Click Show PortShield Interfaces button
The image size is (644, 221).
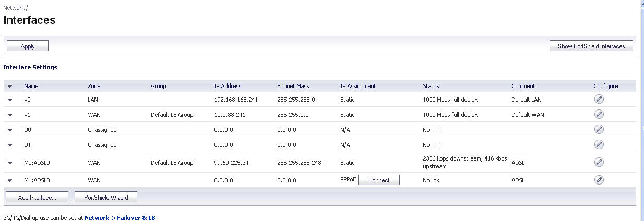tap(591, 46)
